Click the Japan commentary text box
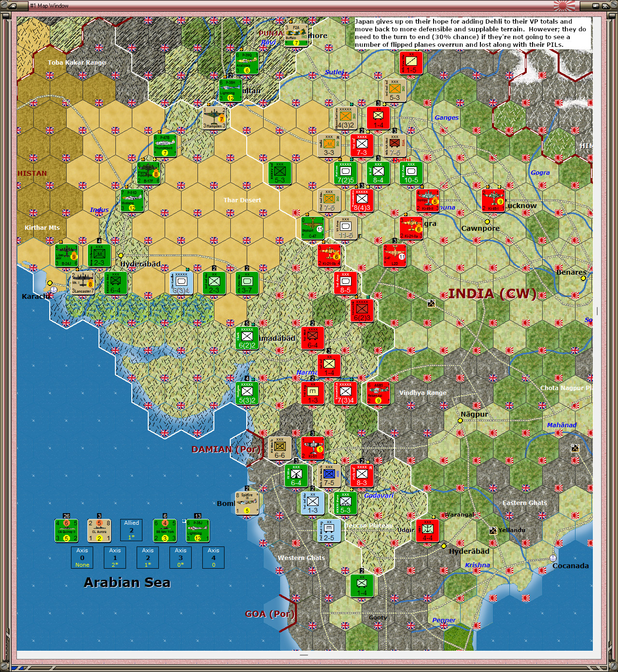The width and height of the screenshot is (618, 672). 473,33
